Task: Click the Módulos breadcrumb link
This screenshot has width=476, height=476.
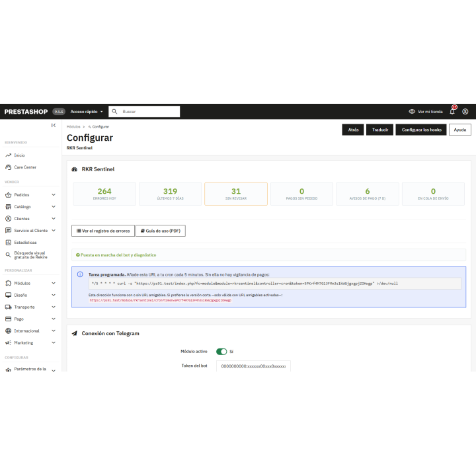Action: 73,127
